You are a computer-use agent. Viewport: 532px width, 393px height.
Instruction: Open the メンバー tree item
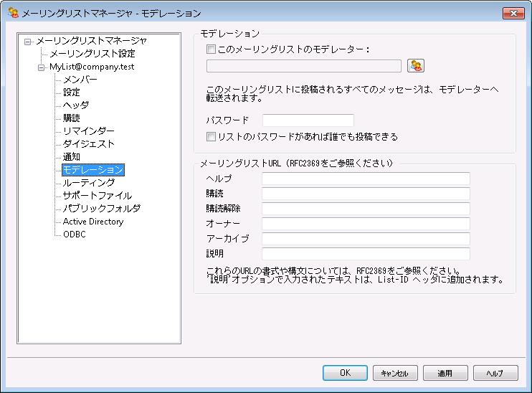pyautogui.click(x=80, y=80)
